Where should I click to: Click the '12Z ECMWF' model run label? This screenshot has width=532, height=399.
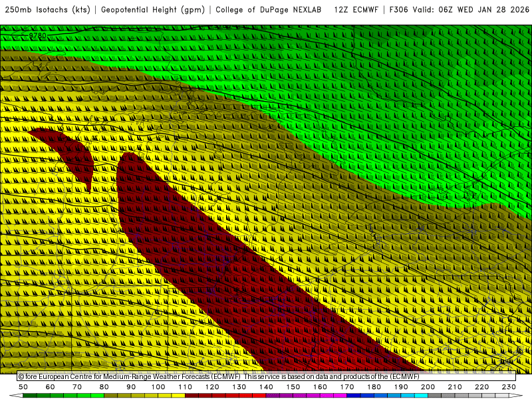pos(356,10)
